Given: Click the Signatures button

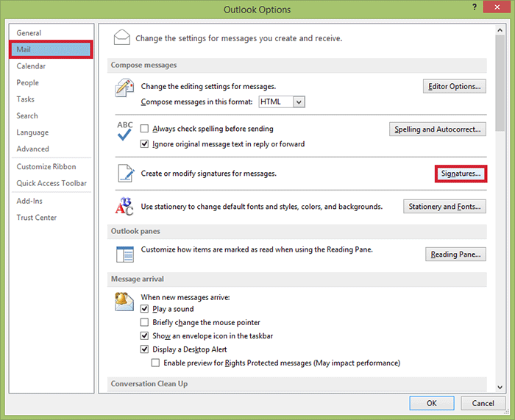Looking at the screenshot, I should click(461, 174).
